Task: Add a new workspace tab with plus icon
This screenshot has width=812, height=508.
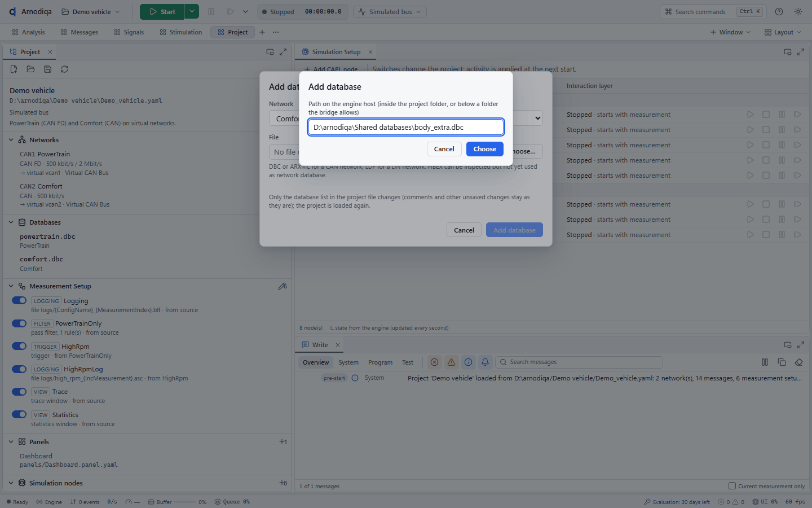Action: [x=262, y=32]
